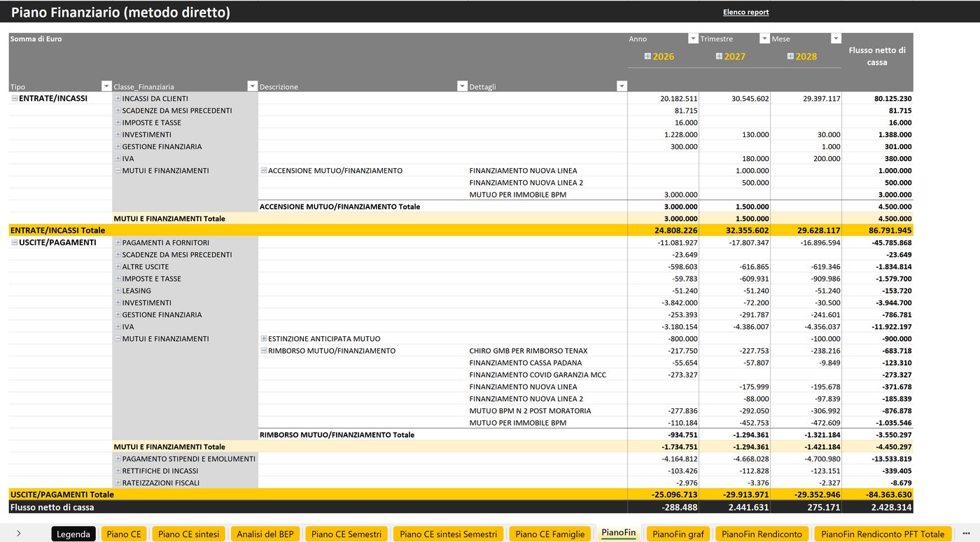Open the Trimestre filter dropdown
This screenshot has height=542, width=980.
coord(764,39)
